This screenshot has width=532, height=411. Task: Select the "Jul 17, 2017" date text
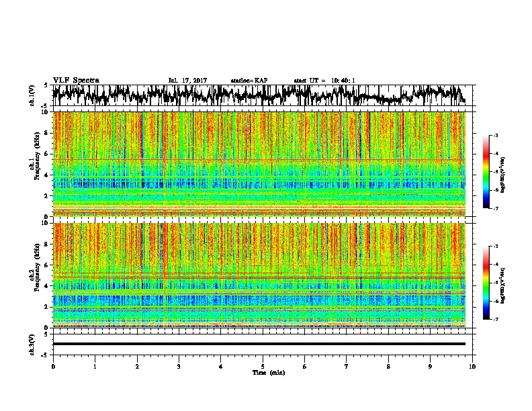pos(187,81)
